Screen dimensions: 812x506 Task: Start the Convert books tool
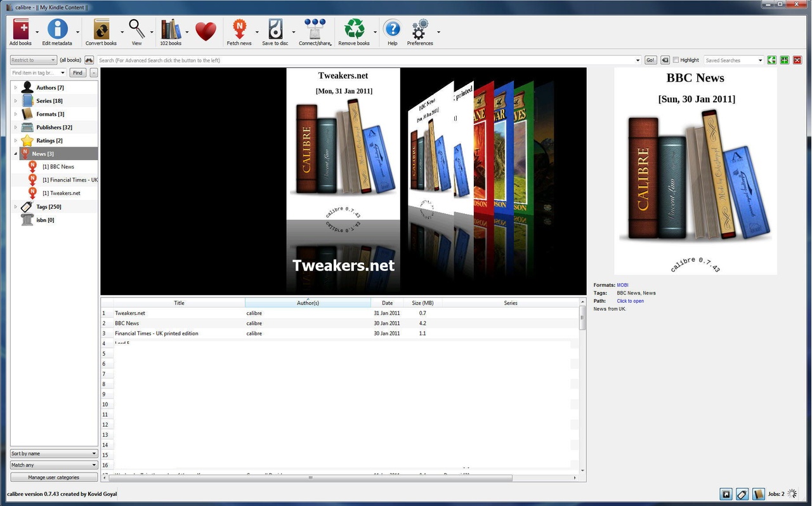pyautogui.click(x=100, y=29)
